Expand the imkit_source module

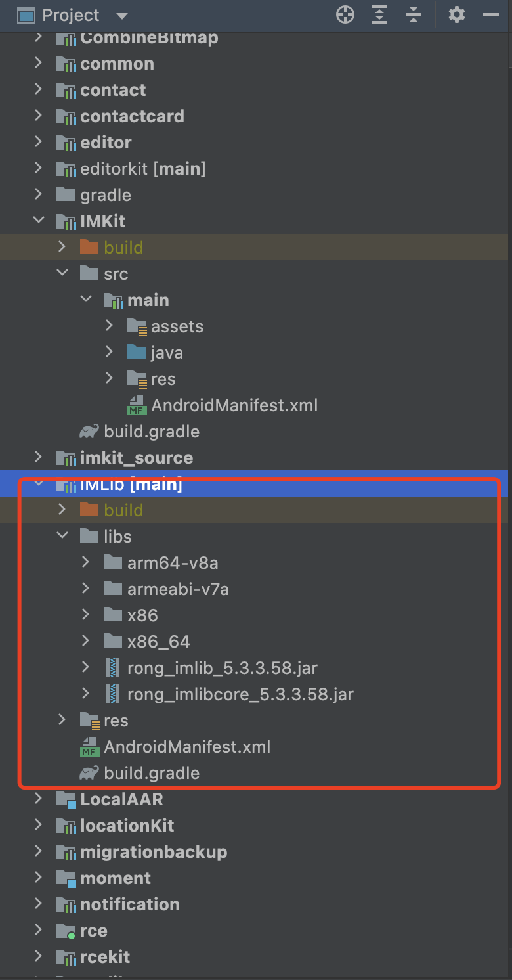point(38,458)
